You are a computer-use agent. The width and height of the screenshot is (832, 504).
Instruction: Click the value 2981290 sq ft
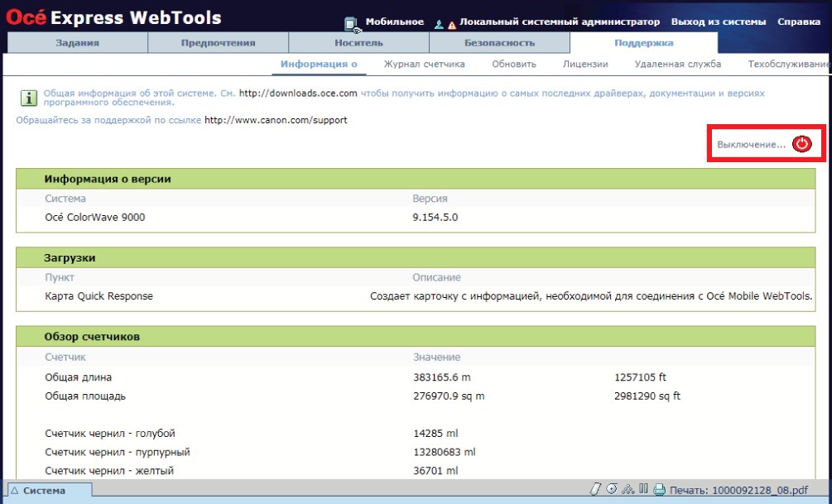click(647, 396)
